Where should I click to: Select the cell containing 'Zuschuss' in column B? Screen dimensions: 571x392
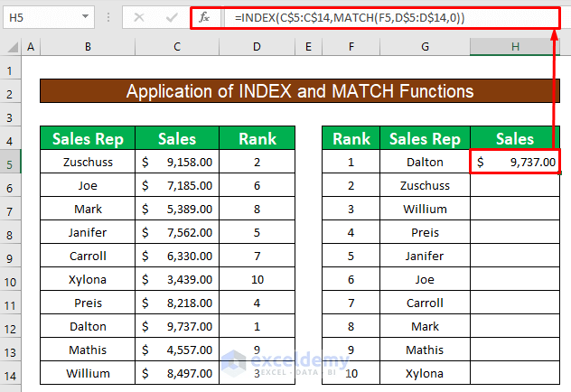click(x=88, y=162)
